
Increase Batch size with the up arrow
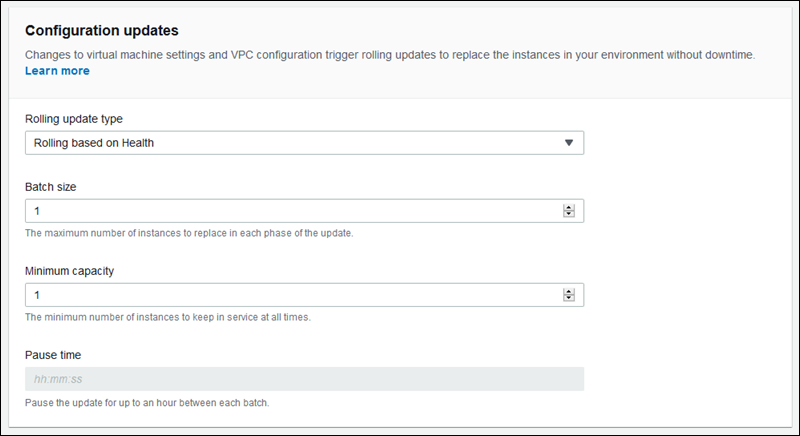coord(568,207)
